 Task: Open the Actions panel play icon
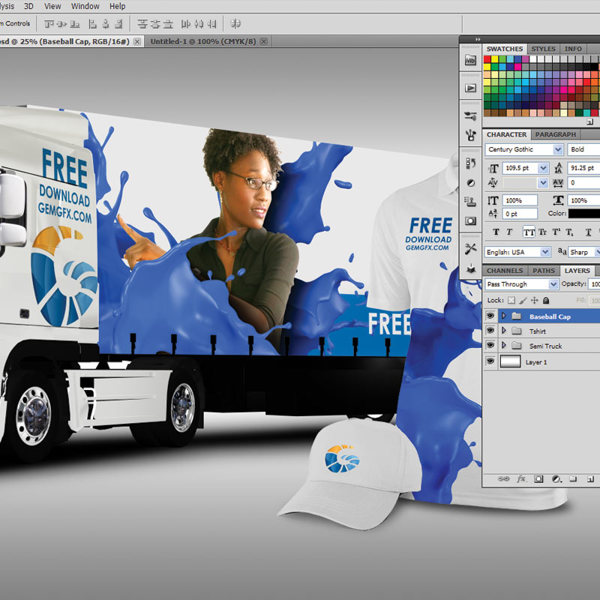point(470,88)
